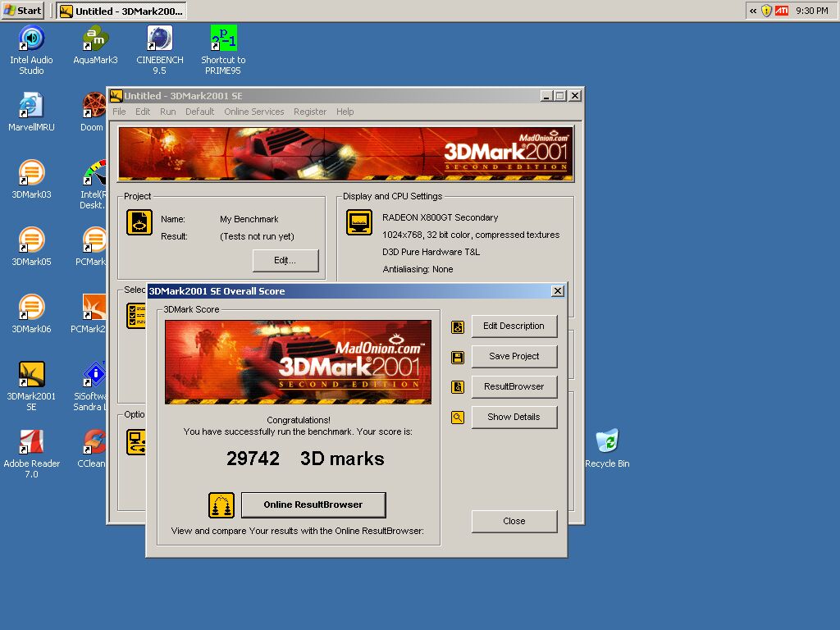The width and height of the screenshot is (840, 630).
Task: Minimize the 3DMark2001 SE main window
Action: (546, 96)
